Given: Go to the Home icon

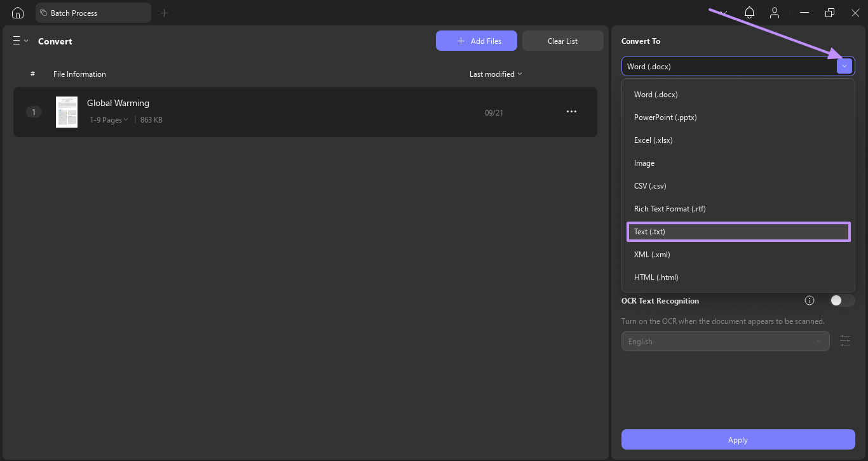Looking at the screenshot, I should (18, 13).
